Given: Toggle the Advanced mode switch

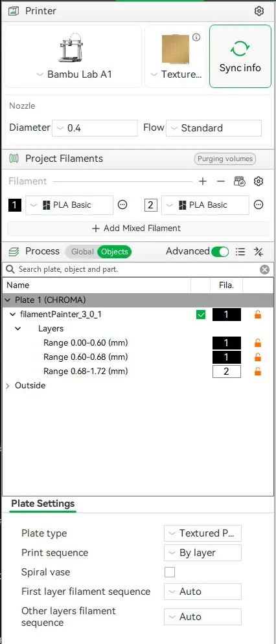Looking at the screenshot, I should [x=220, y=252].
